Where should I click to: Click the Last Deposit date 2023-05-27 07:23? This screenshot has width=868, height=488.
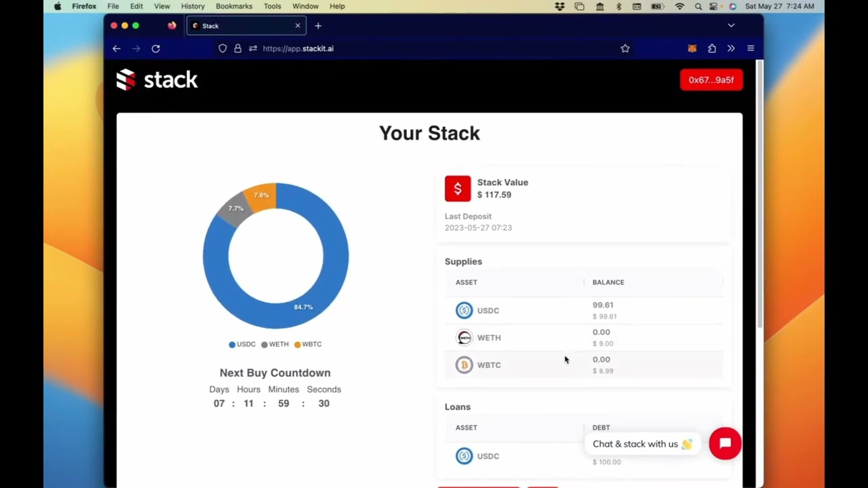pyautogui.click(x=478, y=228)
